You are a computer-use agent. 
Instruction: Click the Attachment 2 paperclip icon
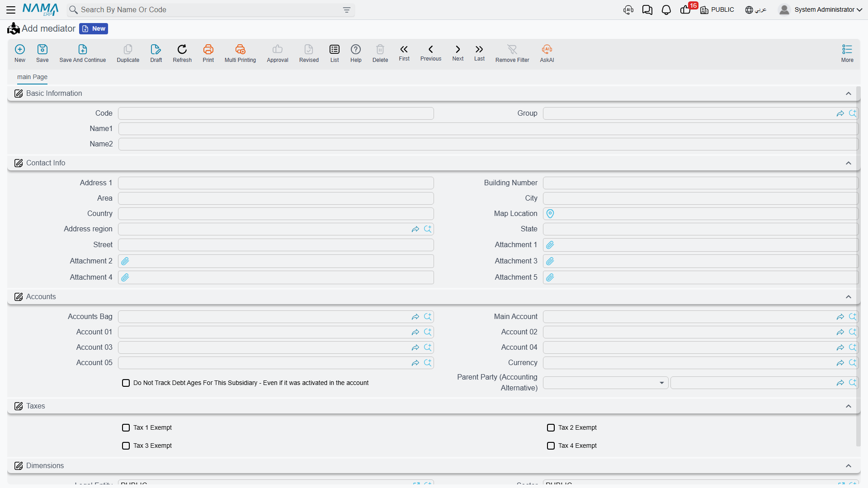coord(125,261)
